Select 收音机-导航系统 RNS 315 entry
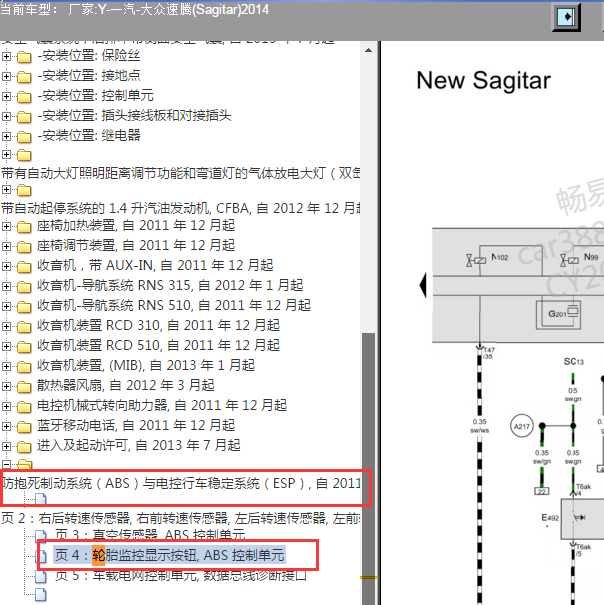The height and width of the screenshot is (605, 604). pyautogui.click(x=170, y=286)
